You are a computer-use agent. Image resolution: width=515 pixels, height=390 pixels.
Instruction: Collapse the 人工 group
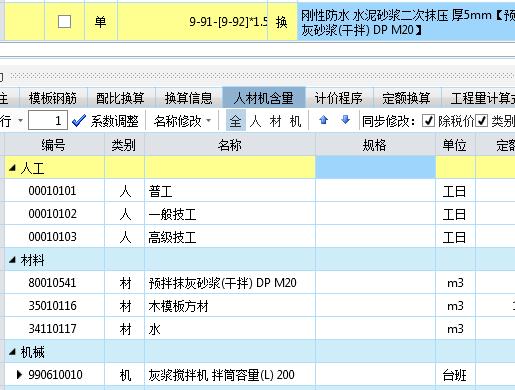click(x=12, y=168)
